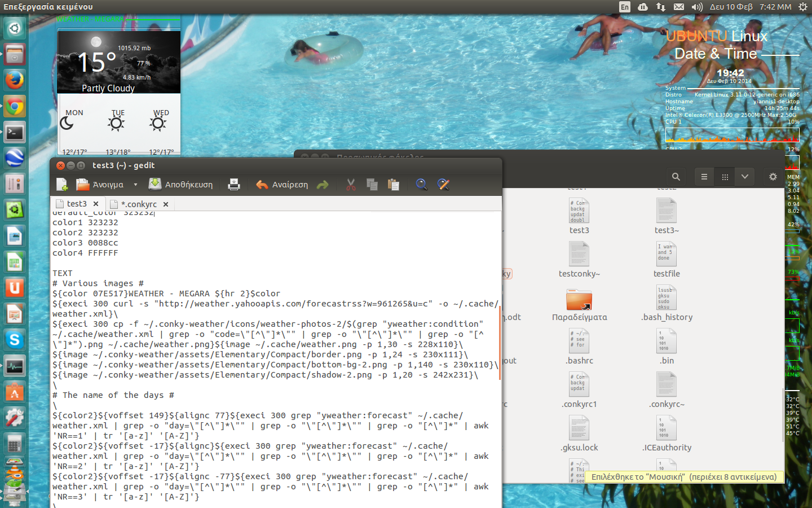This screenshot has width=812, height=508.
Task: Open the Find magnifier tool in gedit
Action: (421, 185)
